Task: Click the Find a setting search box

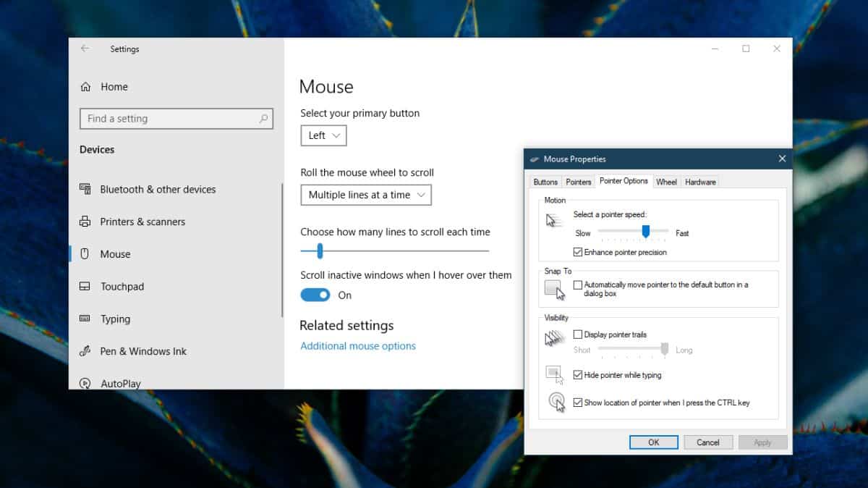Action: (176, 119)
